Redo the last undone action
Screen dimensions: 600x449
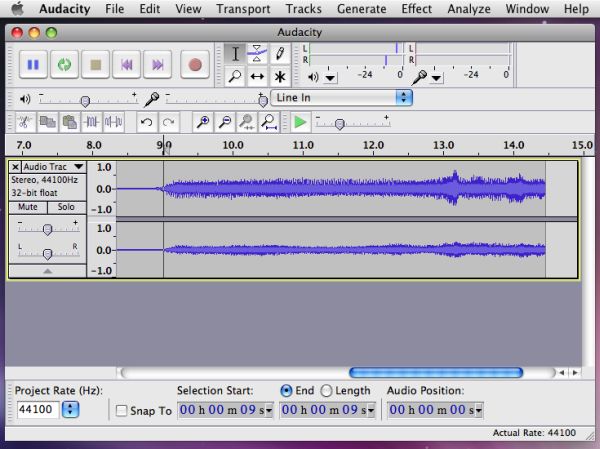click(169, 122)
